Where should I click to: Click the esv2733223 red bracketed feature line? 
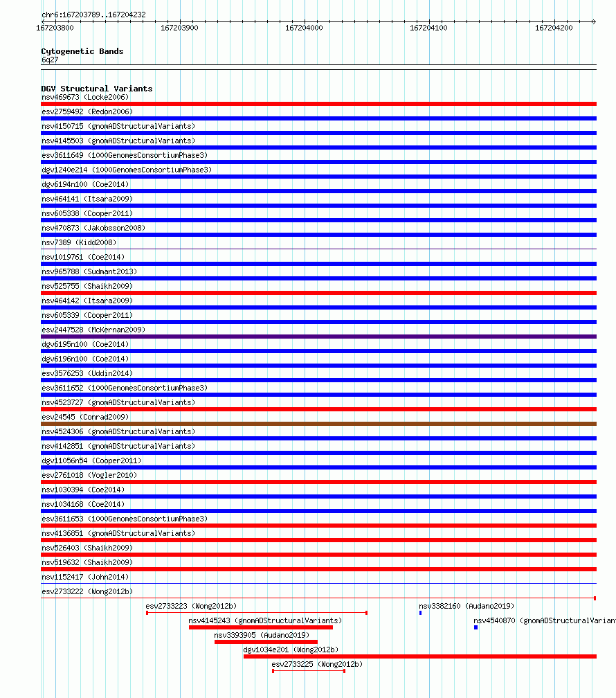coord(257,613)
